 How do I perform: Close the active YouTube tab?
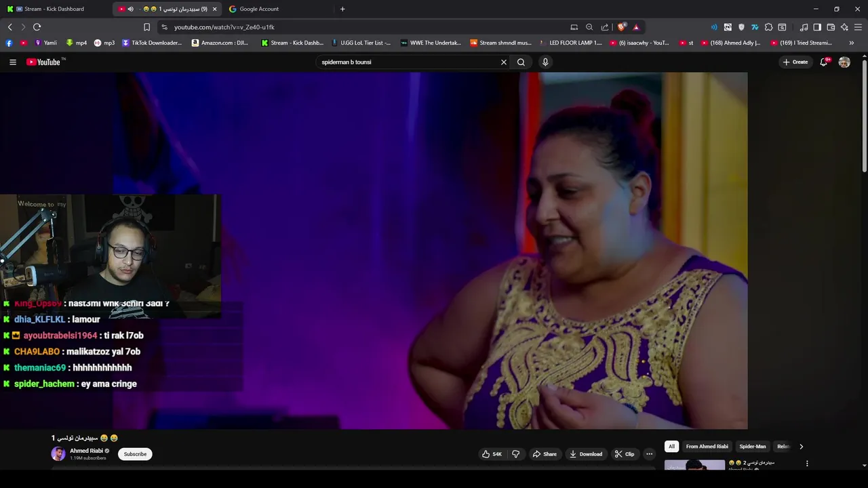click(214, 9)
